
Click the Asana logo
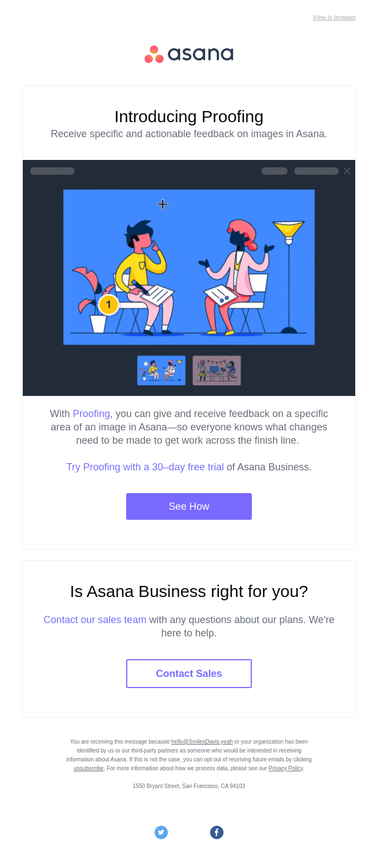point(189,54)
